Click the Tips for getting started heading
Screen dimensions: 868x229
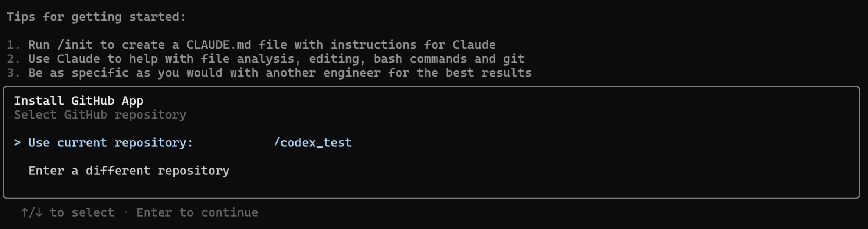click(x=96, y=17)
